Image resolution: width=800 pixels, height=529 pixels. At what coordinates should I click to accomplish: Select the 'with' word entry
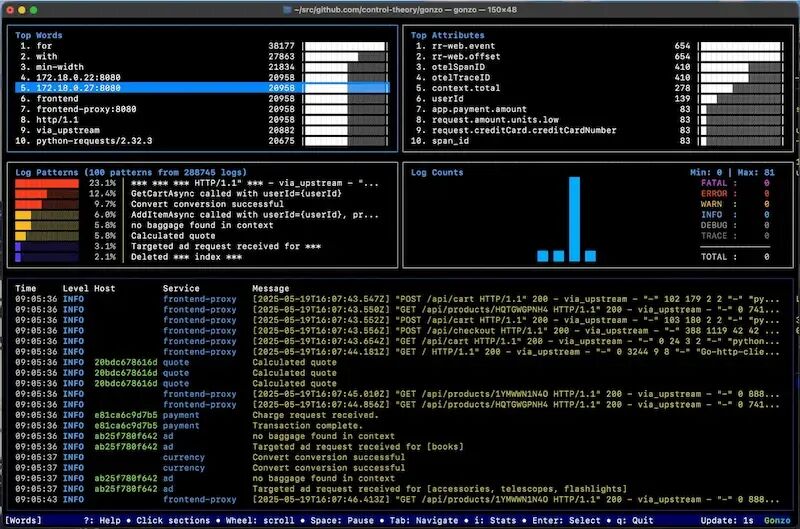pyautogui.click(x=202, y=57)
